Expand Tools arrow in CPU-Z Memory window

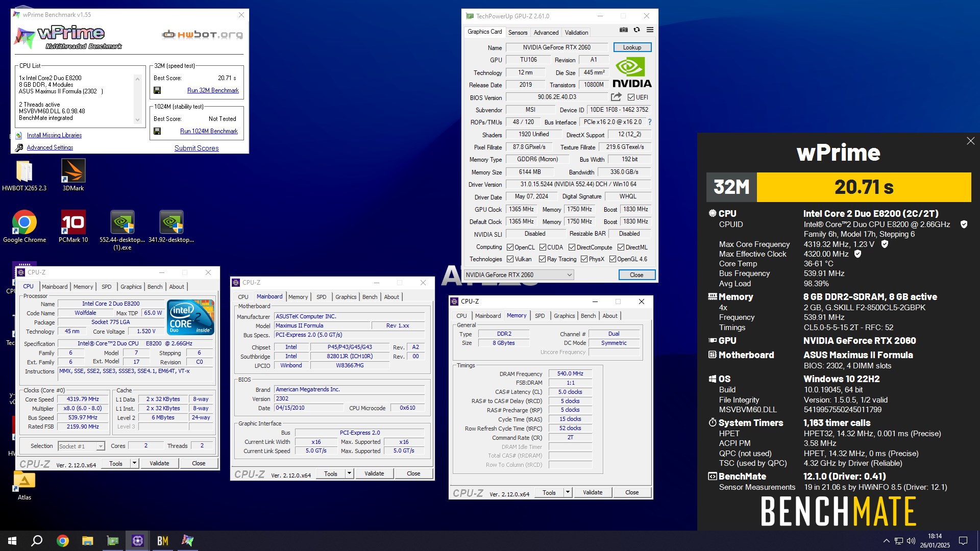tap(568, 492)
